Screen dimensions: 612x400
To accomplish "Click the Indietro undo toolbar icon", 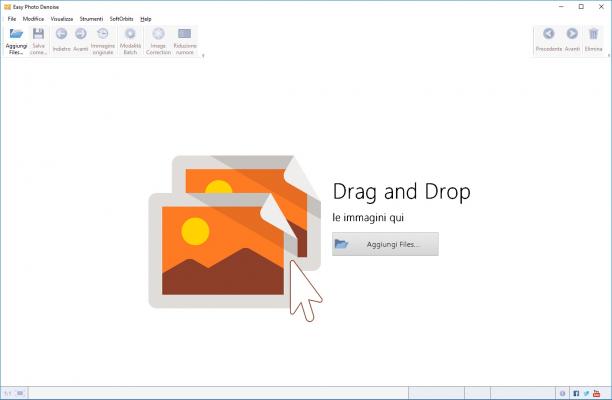I will tap(61, 34).
